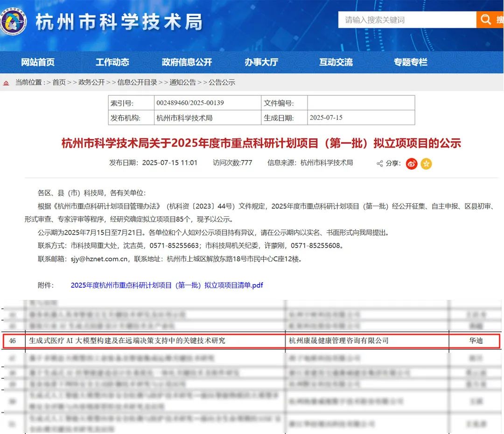
Task: Click the yellow star share icon
Action: [x=426, y=164]
